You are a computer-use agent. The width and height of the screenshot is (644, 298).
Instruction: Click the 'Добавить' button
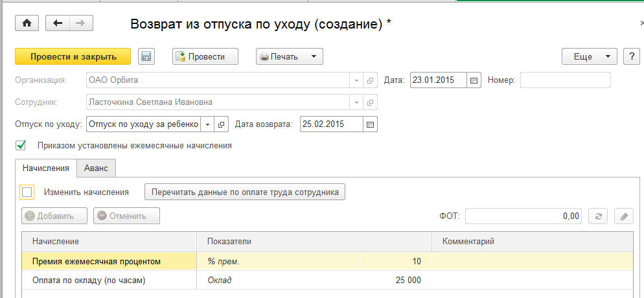tap(54, 216)
